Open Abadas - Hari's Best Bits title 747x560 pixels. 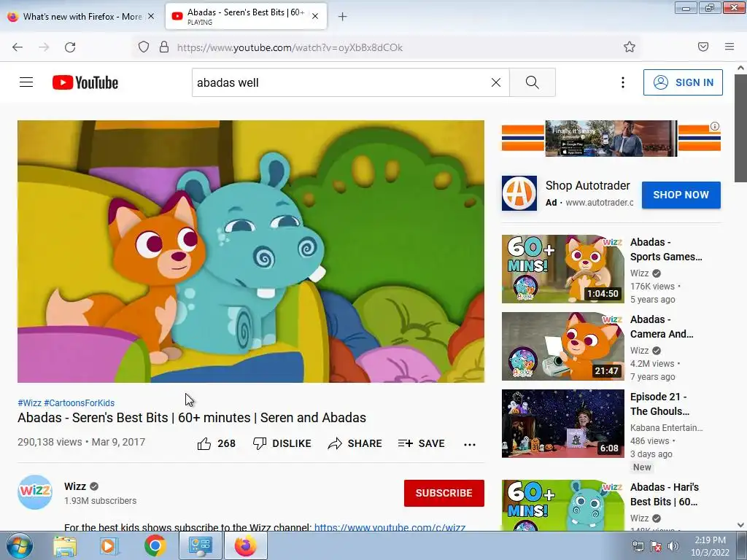pyautogui.click(x=665, y=494)
